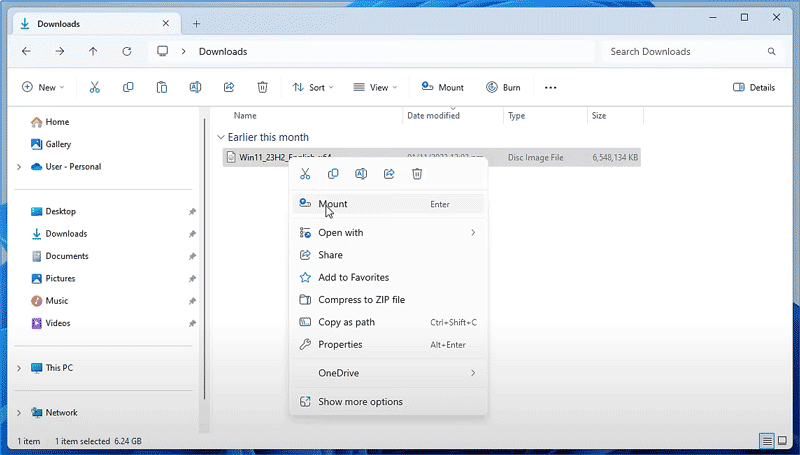Open the See more ellipsis menu
This screenshot has width=800, height=455.
tap(551, 88)
